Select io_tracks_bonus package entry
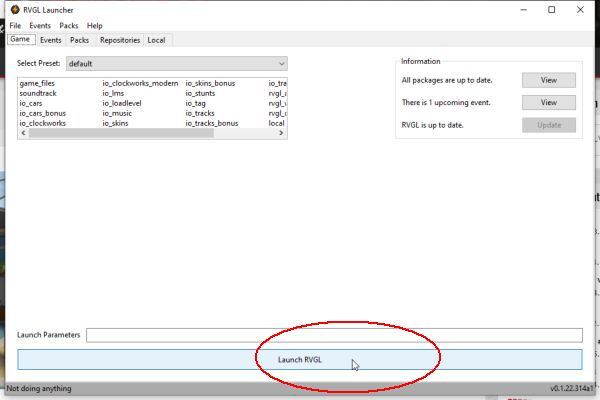 click(x=212, y=123)
